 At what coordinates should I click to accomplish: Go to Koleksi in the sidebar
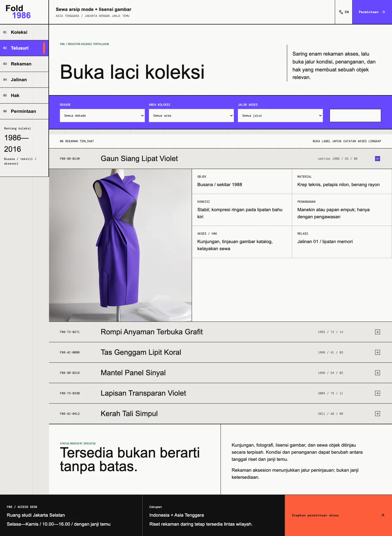tap(24, 32)
